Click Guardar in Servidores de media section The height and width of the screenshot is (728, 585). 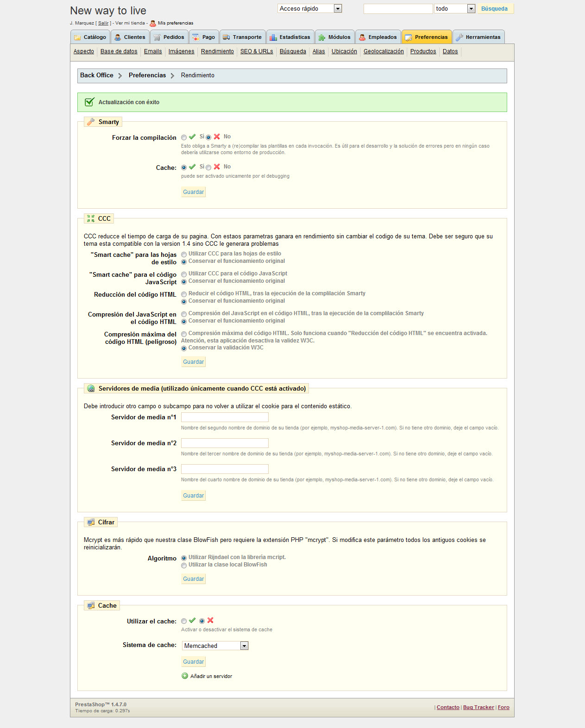coord(194,496)
